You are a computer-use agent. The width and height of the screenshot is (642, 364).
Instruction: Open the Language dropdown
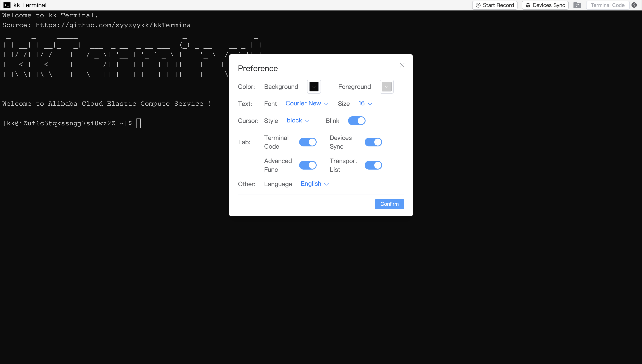point(314,184)
